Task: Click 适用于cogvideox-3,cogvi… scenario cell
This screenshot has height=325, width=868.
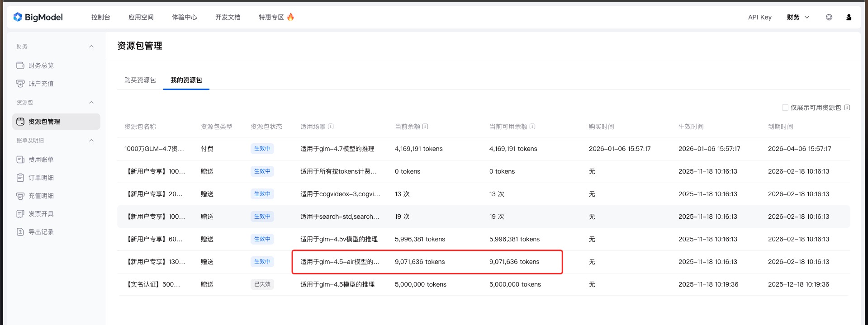Action: (x=340, y=194)
